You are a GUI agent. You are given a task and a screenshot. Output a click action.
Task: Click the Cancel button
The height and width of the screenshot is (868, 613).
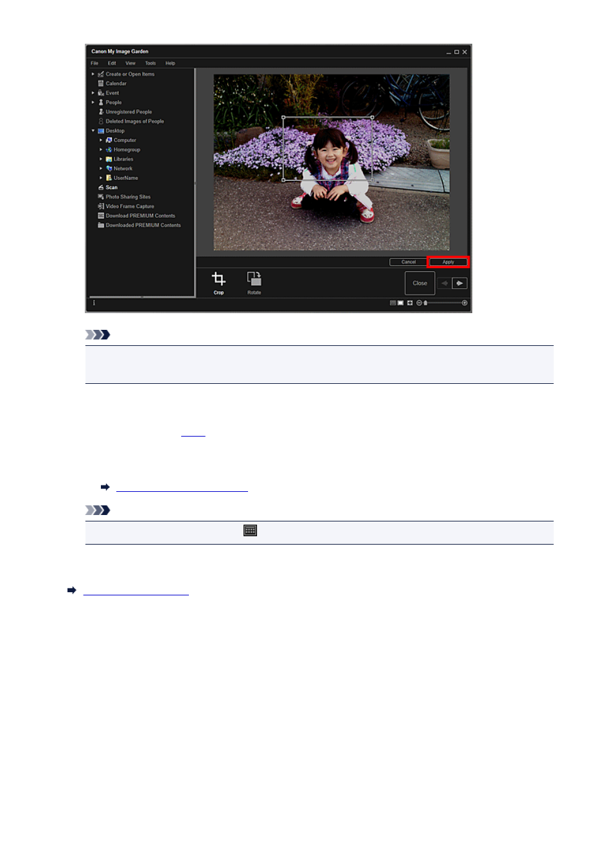409,262
